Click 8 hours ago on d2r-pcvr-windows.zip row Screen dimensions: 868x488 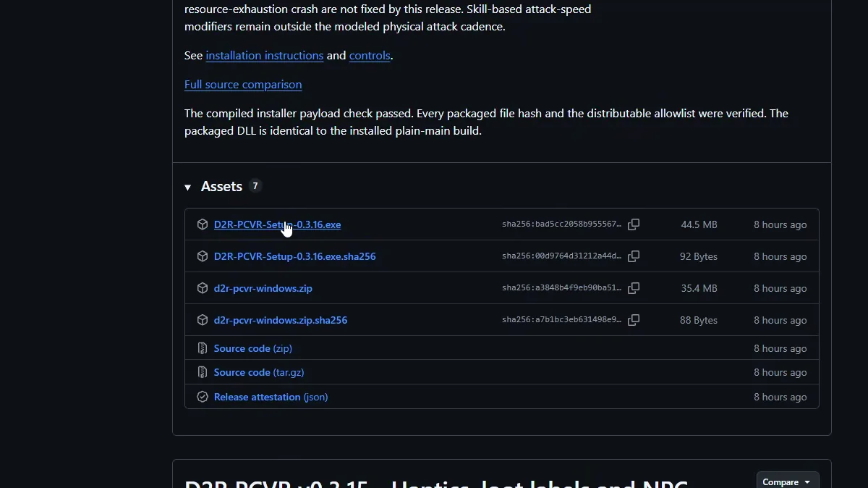780,288
